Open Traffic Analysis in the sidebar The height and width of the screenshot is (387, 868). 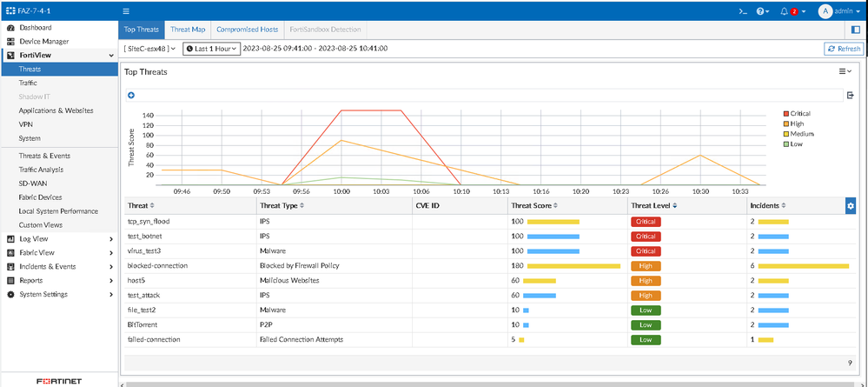(41, 170)
